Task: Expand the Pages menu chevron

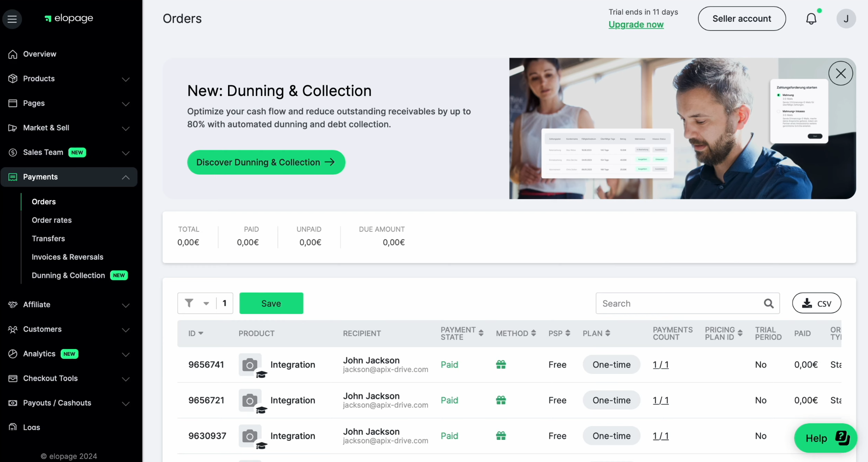Action: pyautogui.click(x=125, y=104)
